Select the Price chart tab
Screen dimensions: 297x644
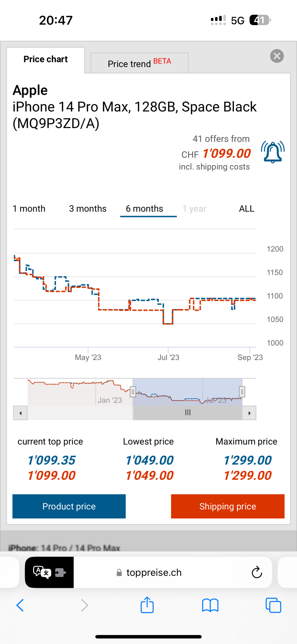pyautogui.click(x=46, y=60)
